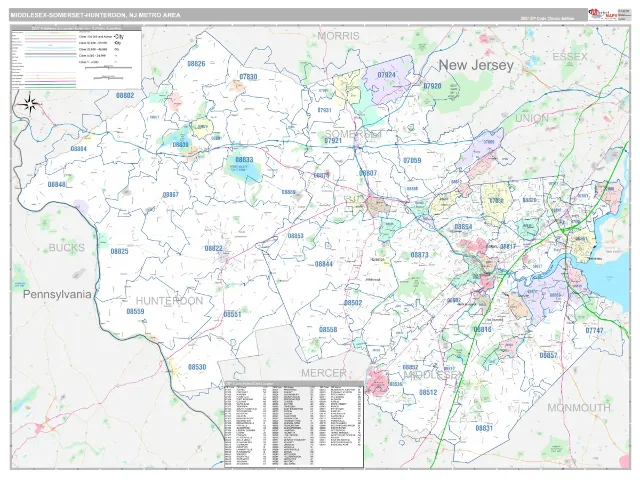Select ZIP code 08558

click(328, 329)
